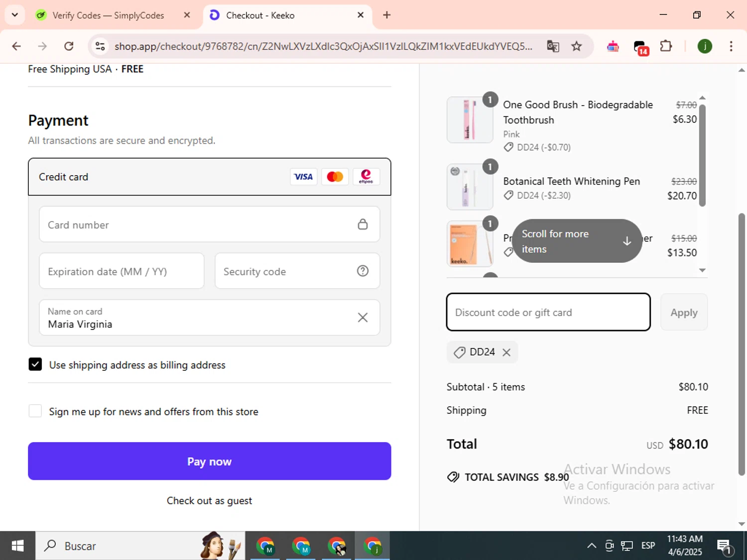747x560 pixels.
Task: Click the Mastercard logo
Action: point(335,177)
